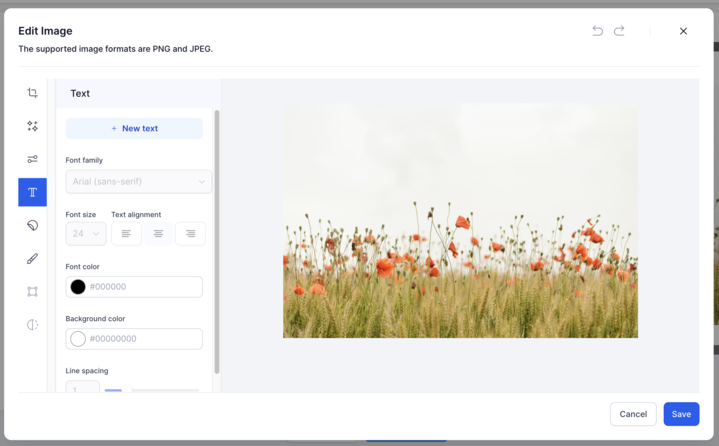719x446 pixels.
Task: Click the Background color swatch
Action: pos(78,339)
